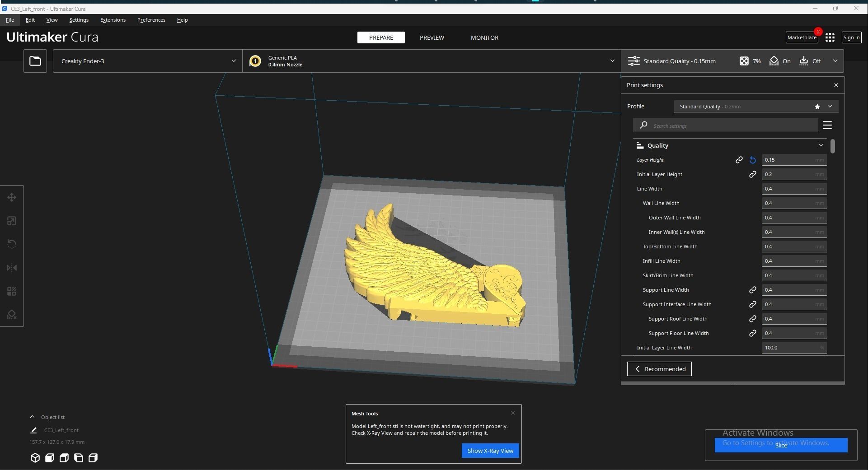
Task: Select the Move tool in left toolbar
Action: (x=12, y=197)
